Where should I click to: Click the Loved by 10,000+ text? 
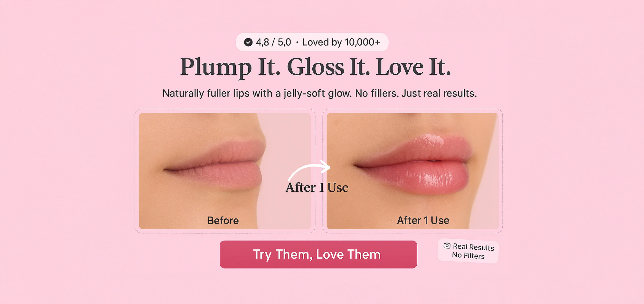341,42
